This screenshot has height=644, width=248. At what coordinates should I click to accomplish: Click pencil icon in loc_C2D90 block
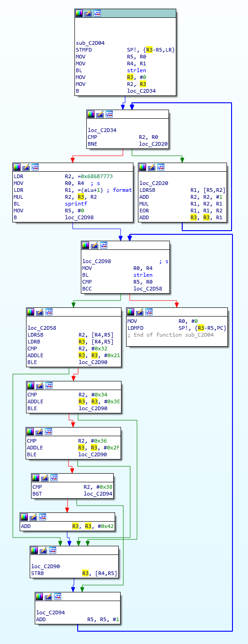click(43, 550)
